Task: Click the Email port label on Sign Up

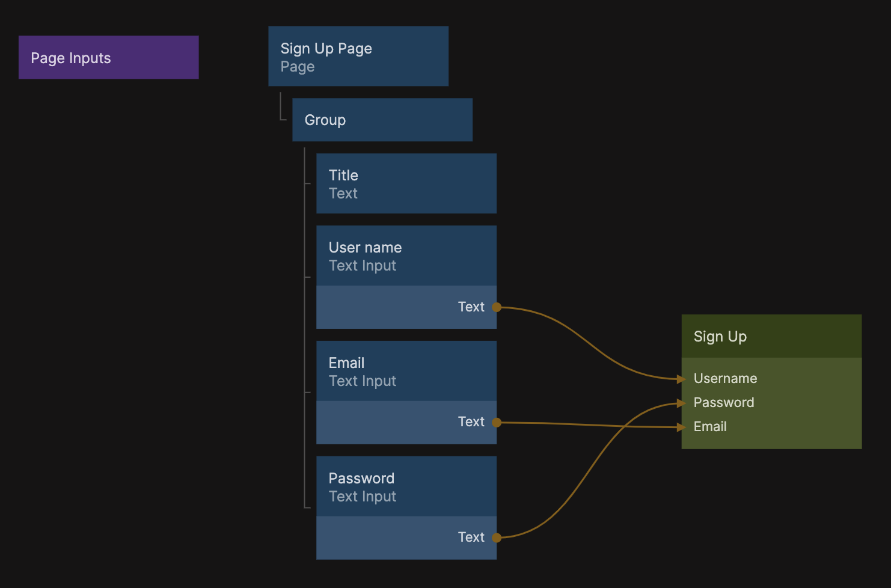Action: click(710, 427)
